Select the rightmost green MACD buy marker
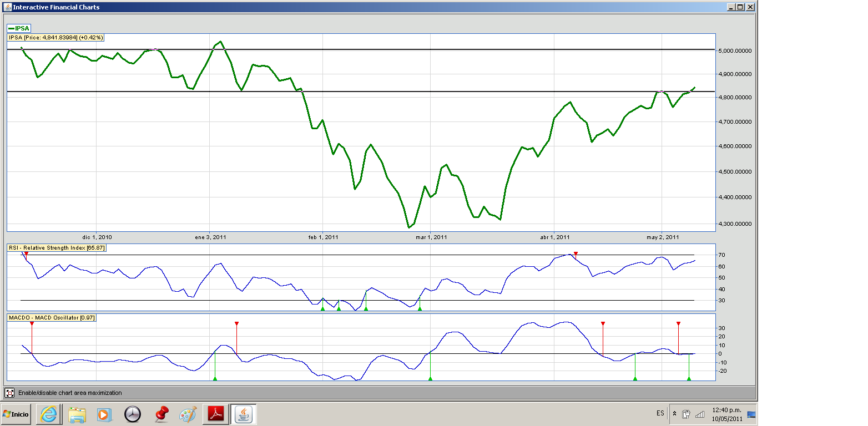 (689, 379)
